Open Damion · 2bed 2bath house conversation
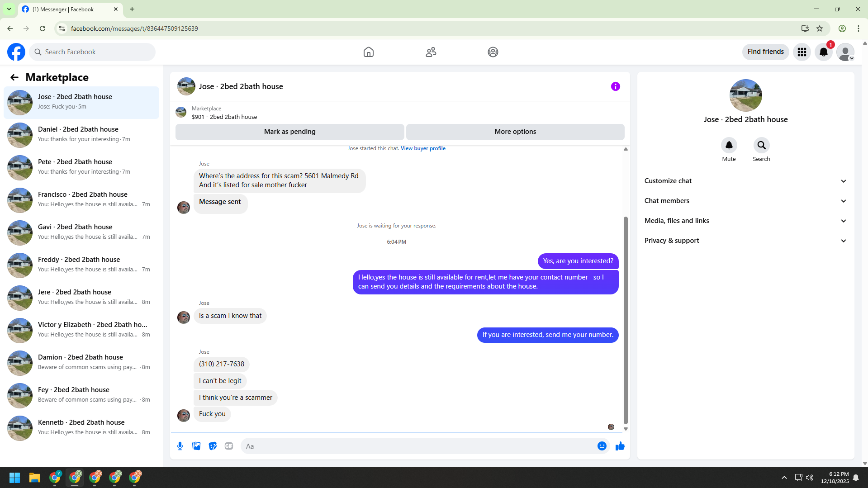868x488 pixels. [x=81, y=363]
